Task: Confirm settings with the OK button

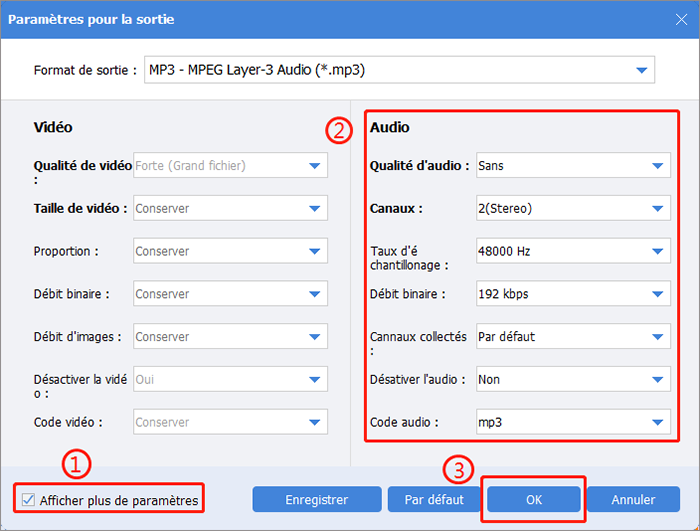Action: click(x=534, y=499)
